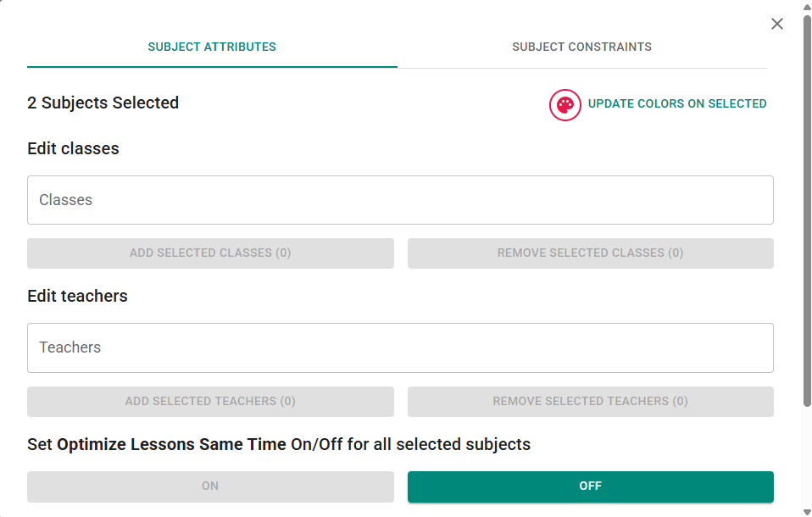The width and height of the screenshot is (812, 517).
Task: Click inside the Teachers input box
Action: pos(400,347)
